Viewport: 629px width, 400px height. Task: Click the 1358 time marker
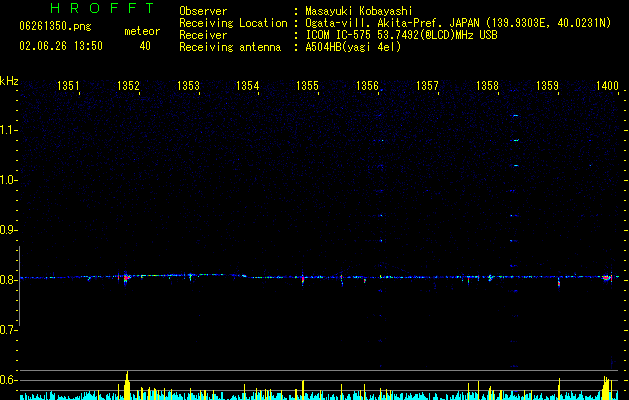(x=487, y=86)
